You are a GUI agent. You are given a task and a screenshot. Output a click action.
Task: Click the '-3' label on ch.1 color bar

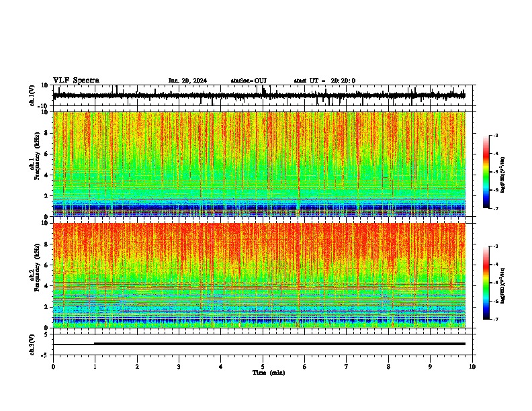tap(495, 135)
